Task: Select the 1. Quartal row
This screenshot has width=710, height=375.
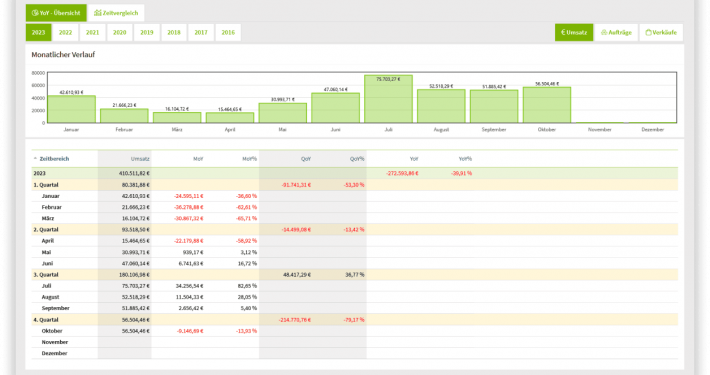Action: click(355, 185)
